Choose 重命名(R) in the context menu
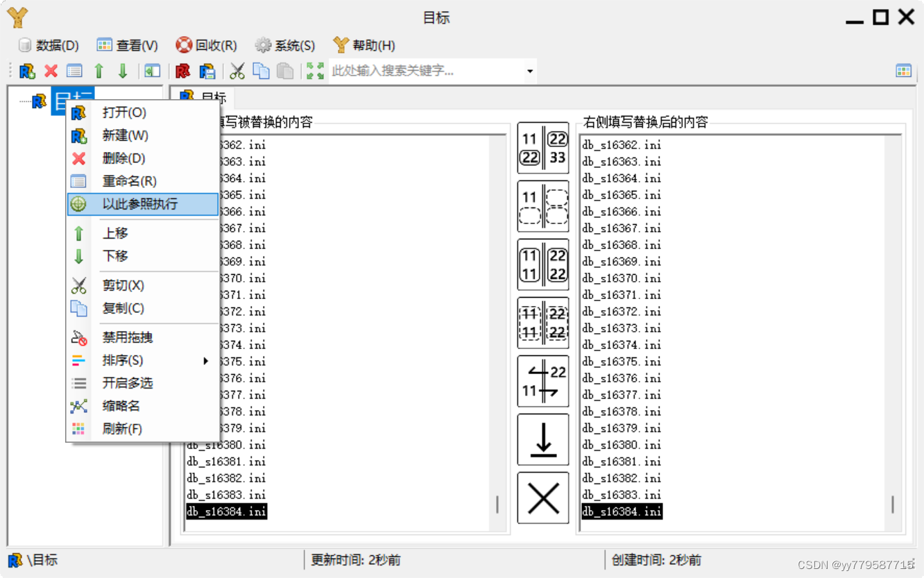This screenshot has width=924, height=578. coord(143,181)
